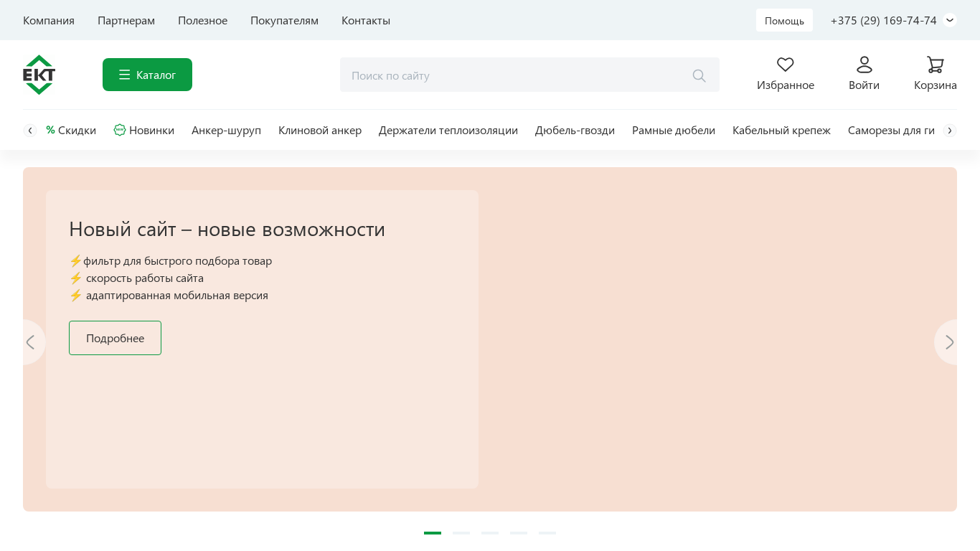
Task: Open new arrivals badge icon (Новинки)
Action: [x=120, y=130]
